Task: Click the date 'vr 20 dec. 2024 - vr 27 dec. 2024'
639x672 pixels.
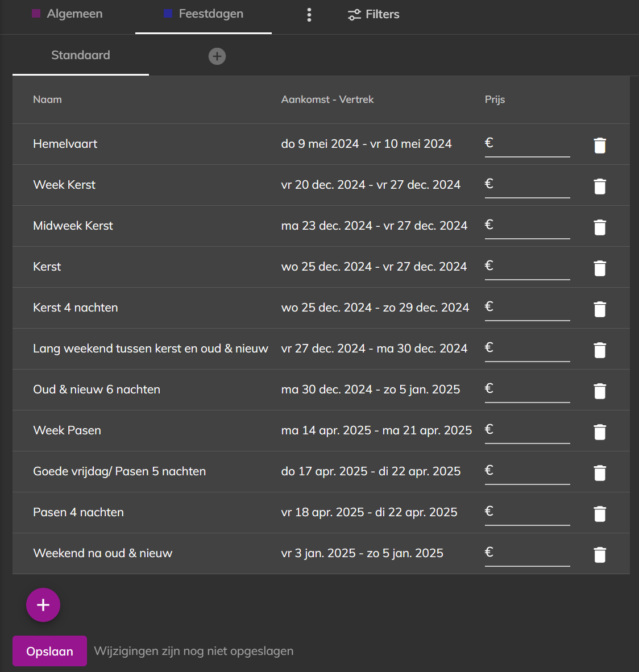Action: click(x=371, y=185)
